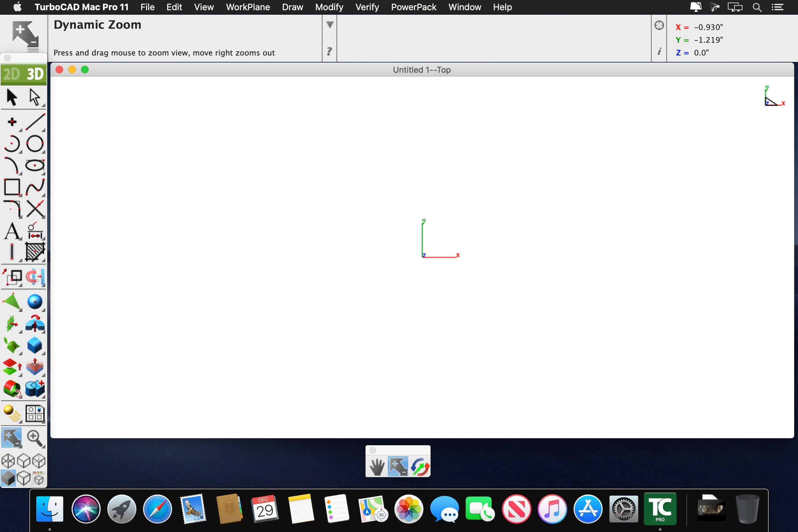The image size is (798, 532).
Task: Open the WorkPlane menu
Action: click(x=248, y=7)
